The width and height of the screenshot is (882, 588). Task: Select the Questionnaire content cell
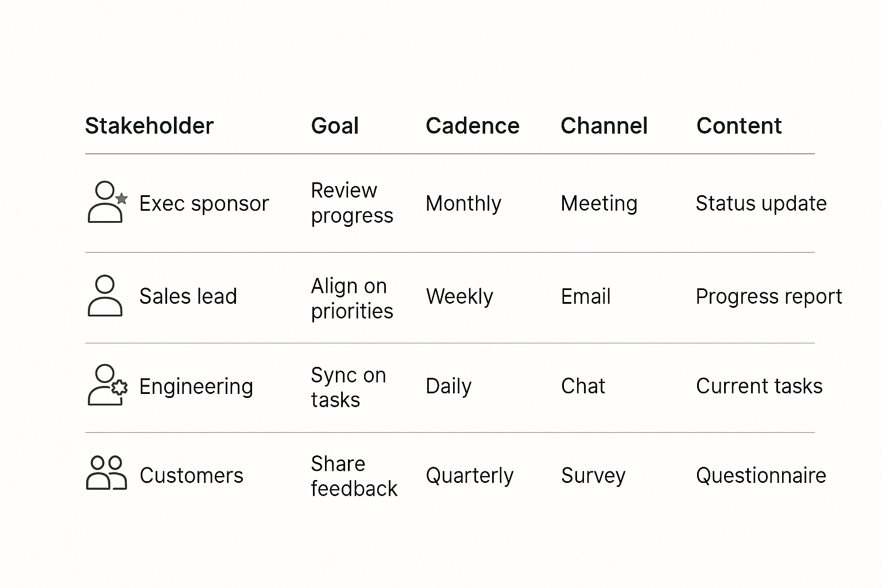coord(761,475)
